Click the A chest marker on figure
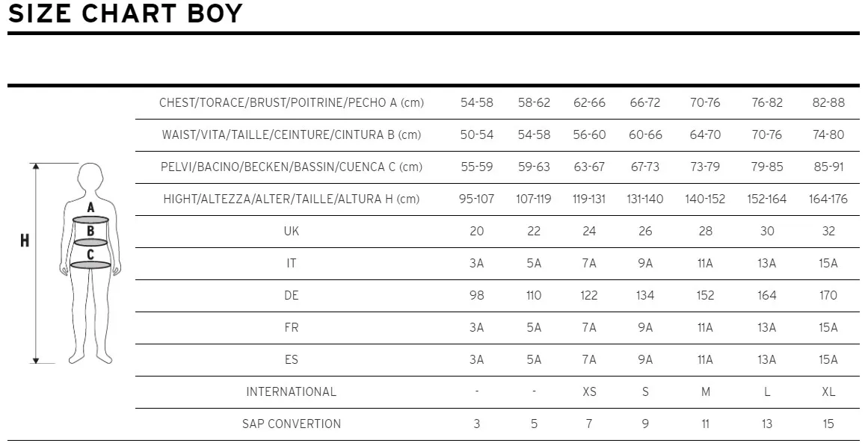Viewport: 868px width, 443px height. (x=90, y=208)
